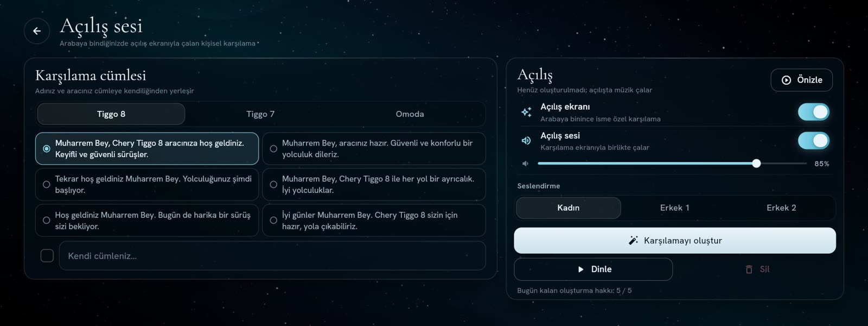Viewport: 868px width, 326px height.
Task: Select "Tekrar hoş geldiniz Muharrem Bey" option
Action: click(x=147, y=184)
